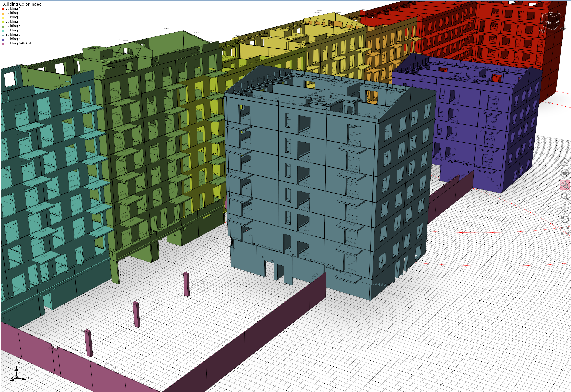Select the rotate orbit tool

point(565,219)
